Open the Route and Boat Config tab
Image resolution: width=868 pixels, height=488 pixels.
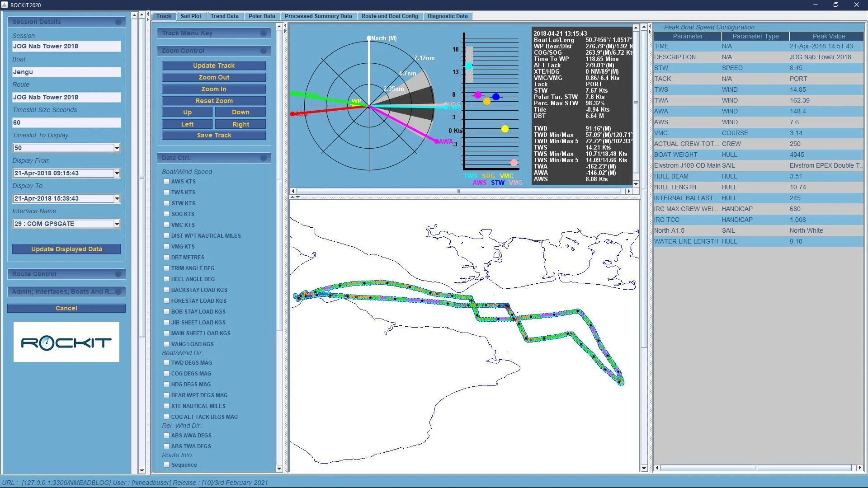click(x=389, y=16)
